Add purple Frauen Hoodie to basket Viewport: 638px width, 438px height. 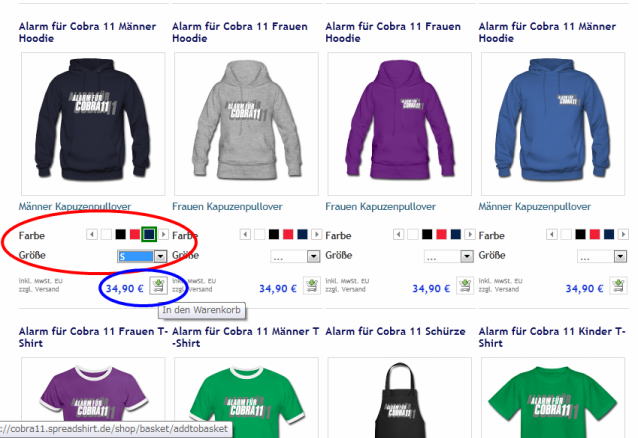click(465, 285)
